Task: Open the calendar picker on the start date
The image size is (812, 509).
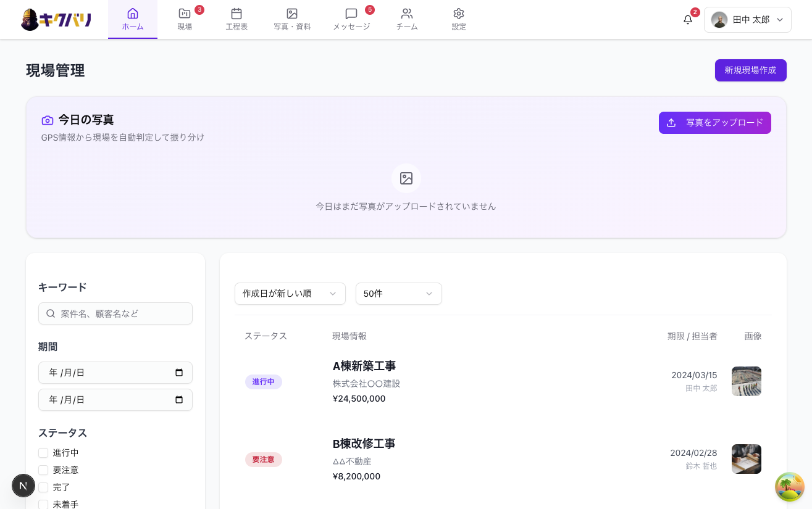Action: 179,372
